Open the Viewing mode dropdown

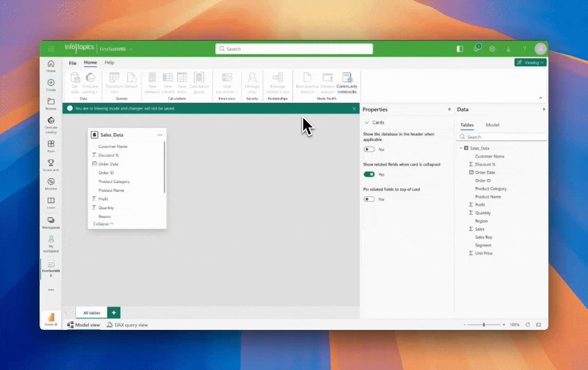530,62
